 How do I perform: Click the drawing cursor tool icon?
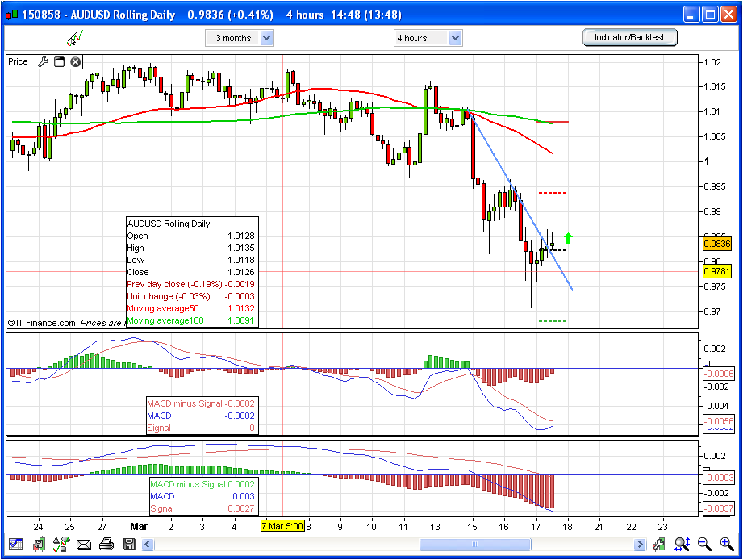(x=74, y=38)
